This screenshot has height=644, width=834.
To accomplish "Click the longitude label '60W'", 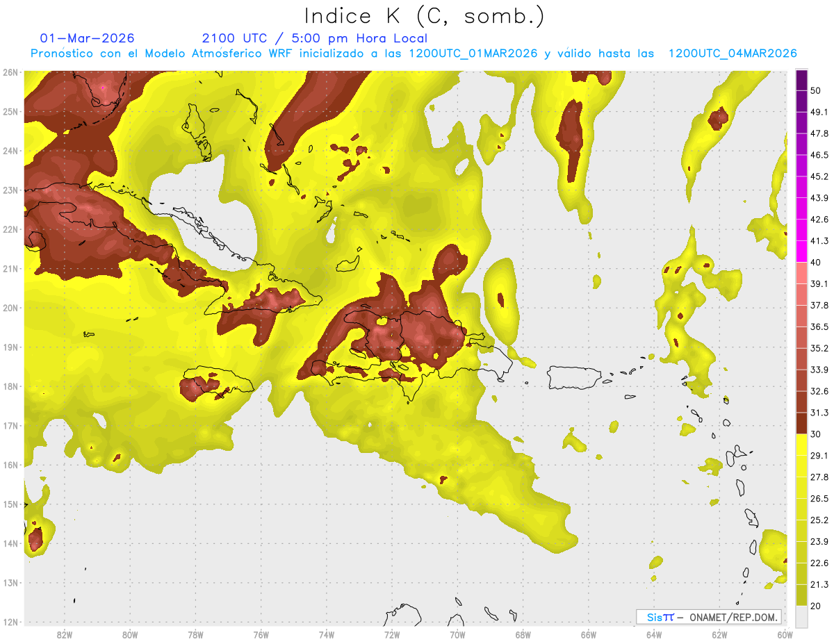I will click(x=785, y=635).
